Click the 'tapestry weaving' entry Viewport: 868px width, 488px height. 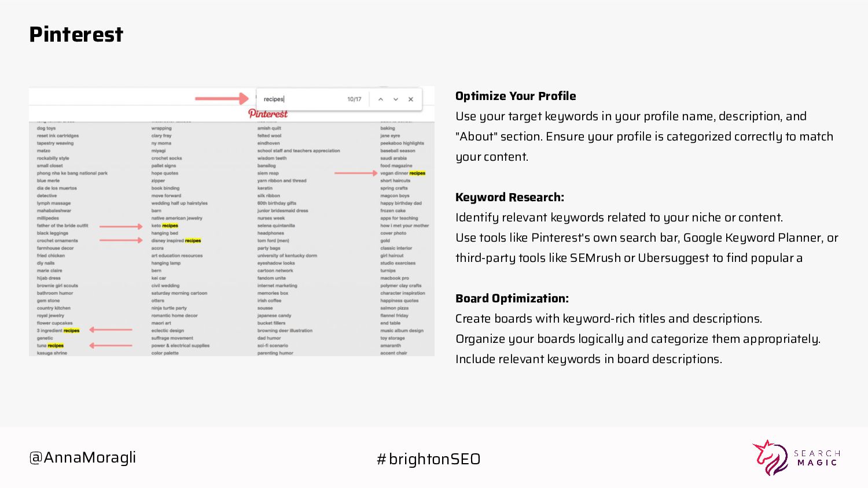(56, 143)
